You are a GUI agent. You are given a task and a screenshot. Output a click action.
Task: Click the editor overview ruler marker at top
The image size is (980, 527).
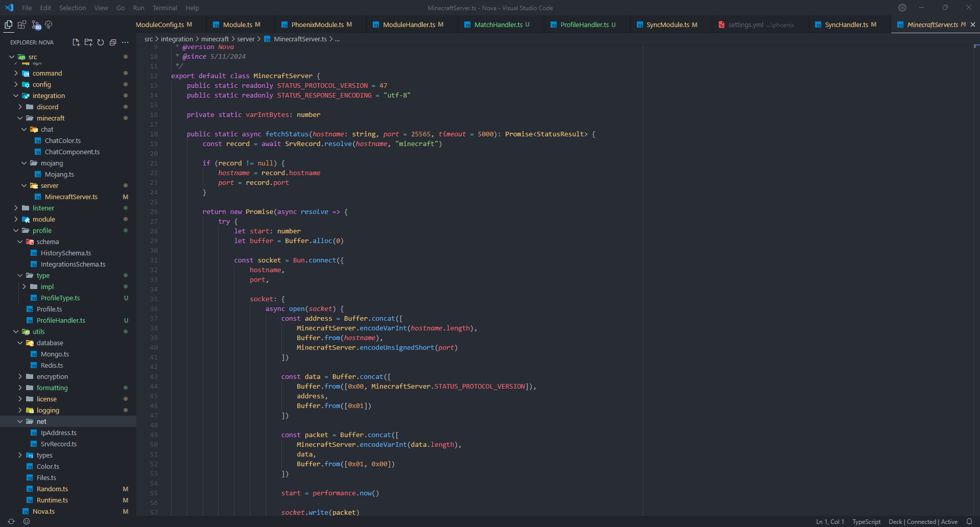tap(976, 46)
